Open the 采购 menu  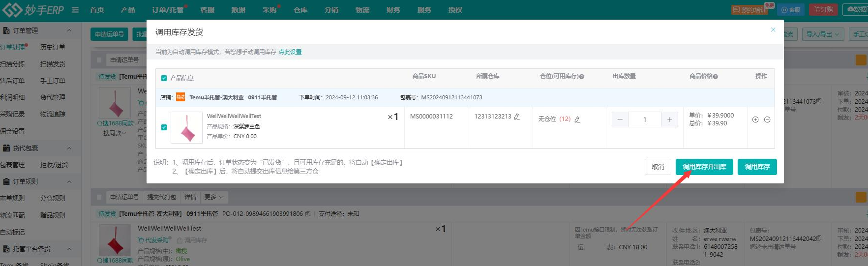pyautogui.click(x=269, y=10)
